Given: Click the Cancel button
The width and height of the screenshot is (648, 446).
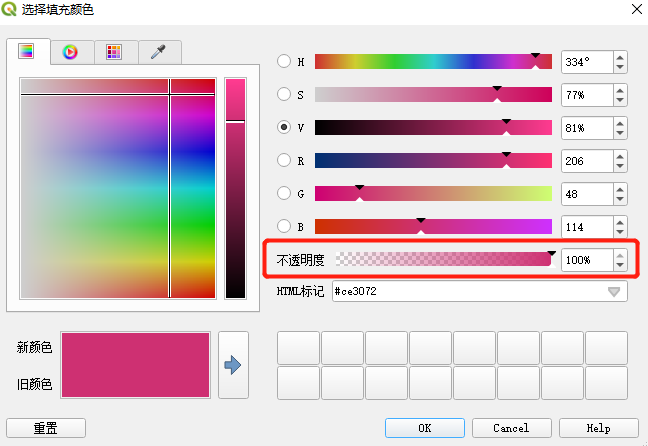Looking at the screenshot, I should (512, 428).
